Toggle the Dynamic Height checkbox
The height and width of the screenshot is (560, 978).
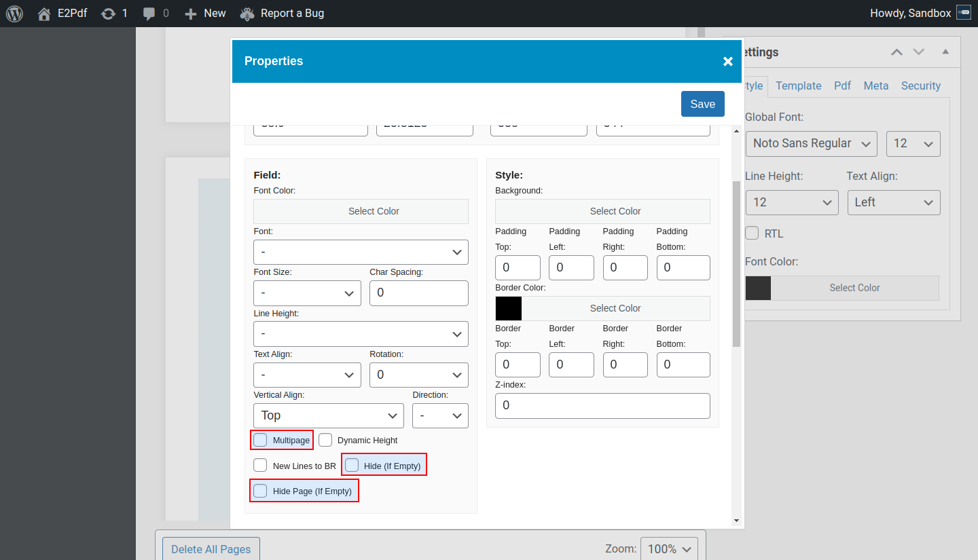coord(326,440)
